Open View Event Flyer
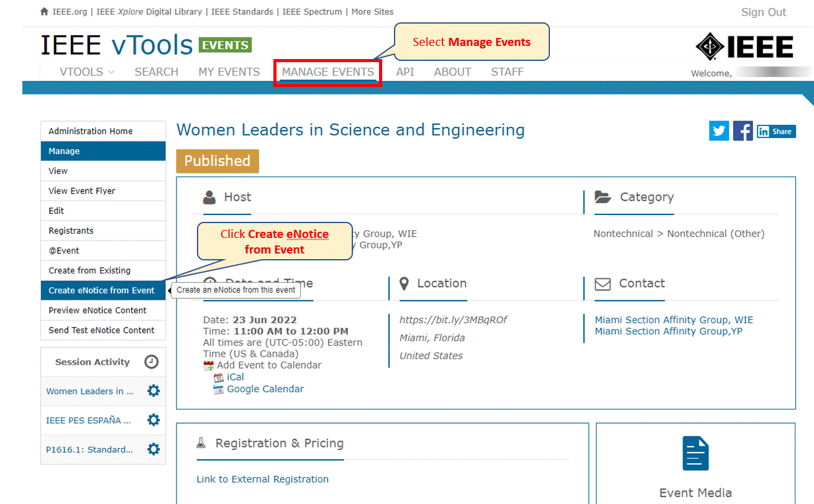 click(x=103, y=191)
